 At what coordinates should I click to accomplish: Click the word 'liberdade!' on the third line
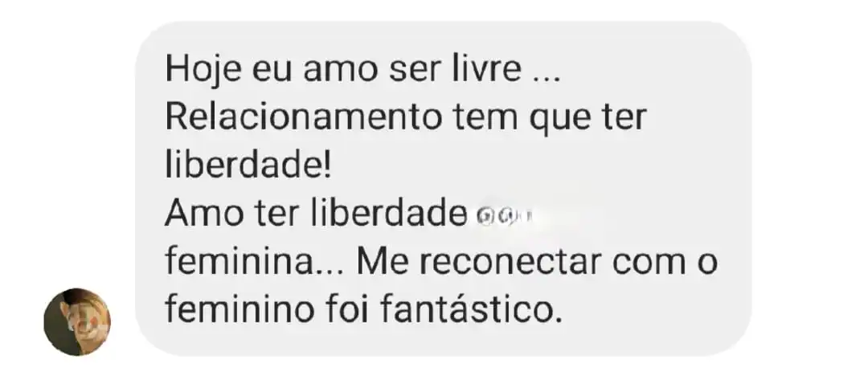point(248,166)
